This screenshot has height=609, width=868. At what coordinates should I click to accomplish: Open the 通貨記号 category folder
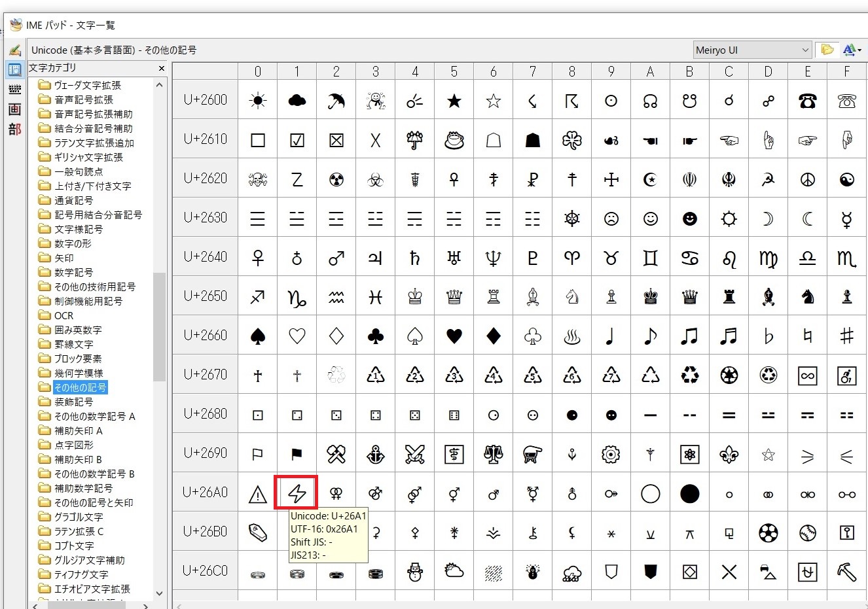tap(73, 200)
